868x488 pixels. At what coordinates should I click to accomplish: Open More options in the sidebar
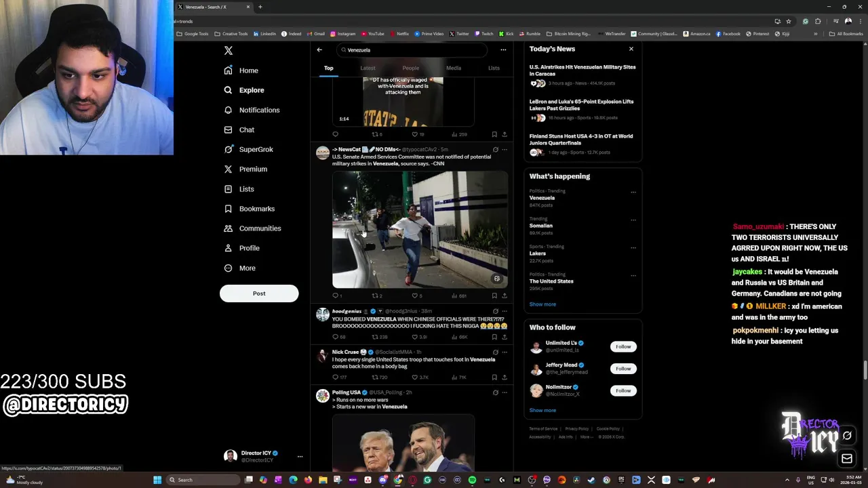(x=240, y=268)
